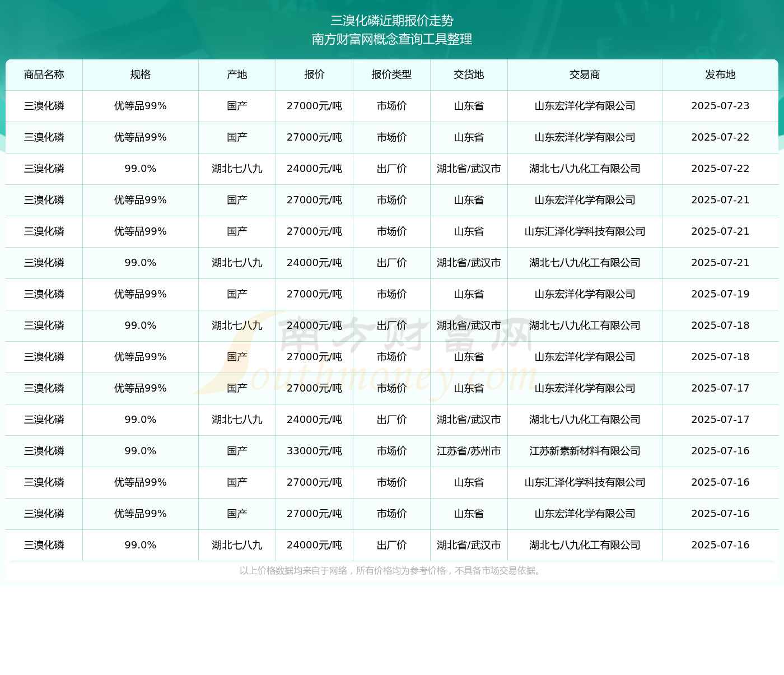Image resolution: width=784 pixels, height=675 pixels.
Task: Click the date cell 2025-07-19
Action: pos(721,294)
